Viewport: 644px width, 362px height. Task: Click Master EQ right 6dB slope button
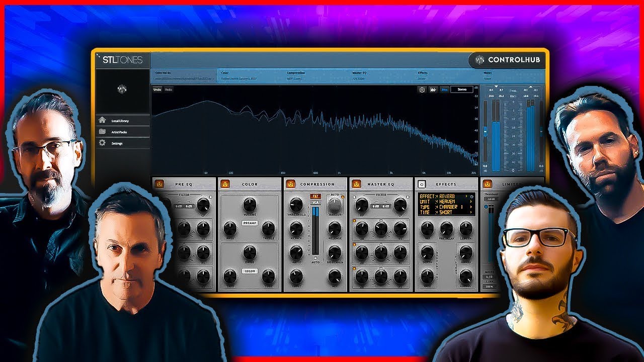coord(386,206)
